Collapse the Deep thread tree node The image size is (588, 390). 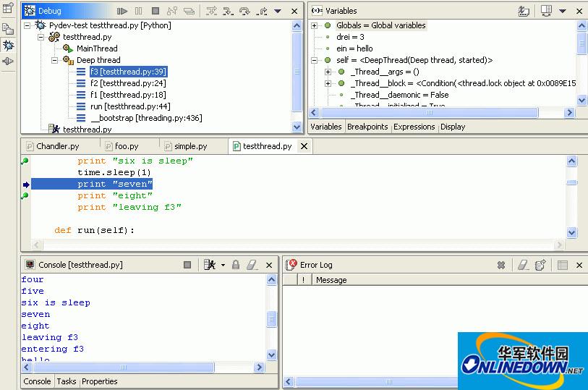click(x=55, y=60)
